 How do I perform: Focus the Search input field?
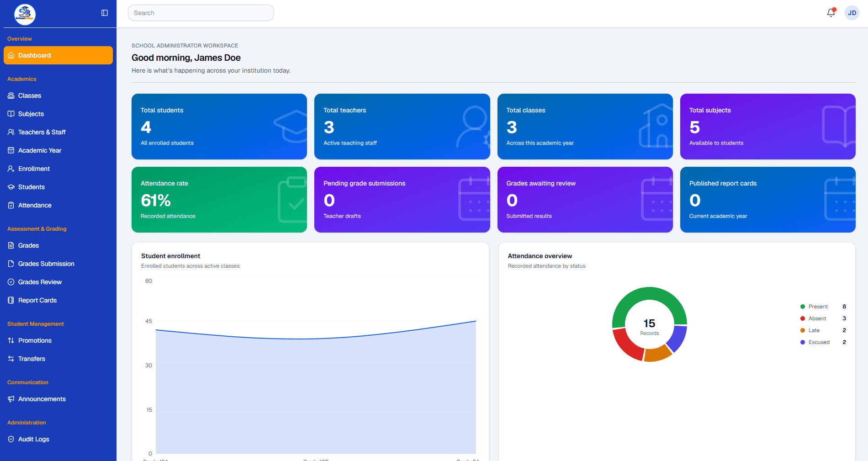[x=201, y=13]
